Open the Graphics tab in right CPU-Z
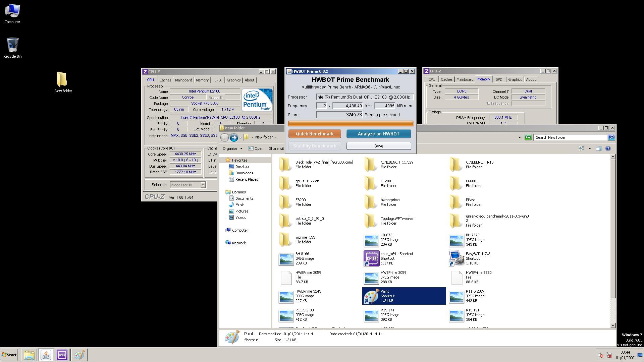 (515, 79)
